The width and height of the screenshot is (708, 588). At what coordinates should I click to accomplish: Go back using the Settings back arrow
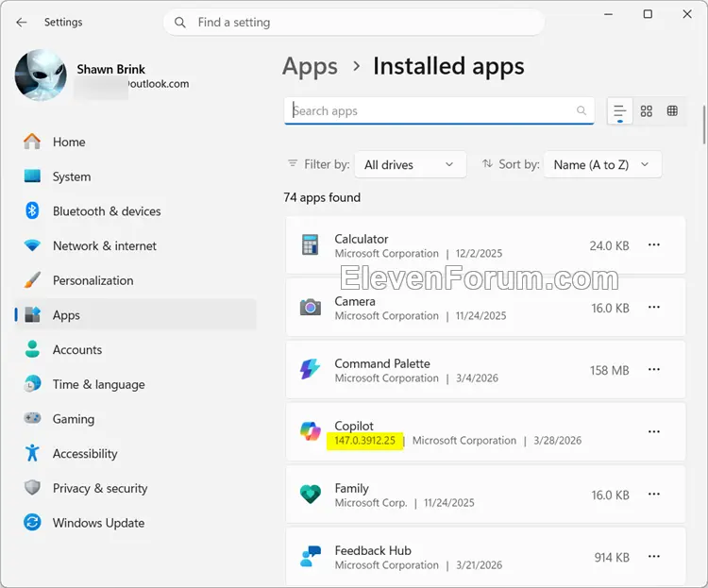point(21,22)
